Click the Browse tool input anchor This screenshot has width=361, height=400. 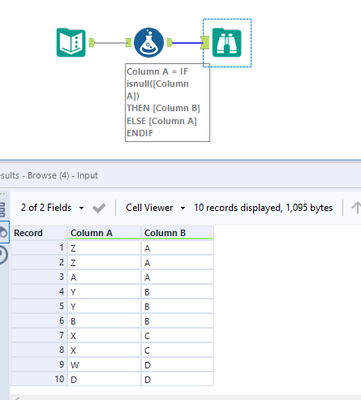point(205,43)
